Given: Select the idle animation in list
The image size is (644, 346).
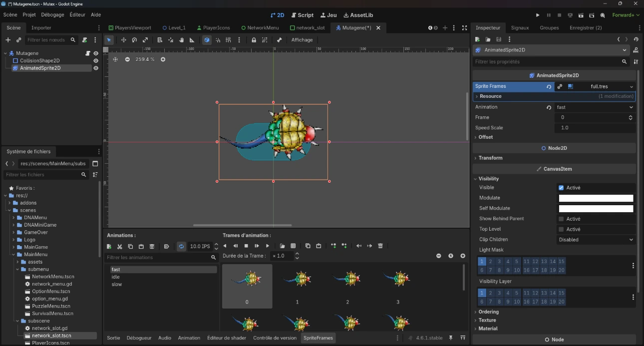Looking at the screenshot, I should point(116,277).
